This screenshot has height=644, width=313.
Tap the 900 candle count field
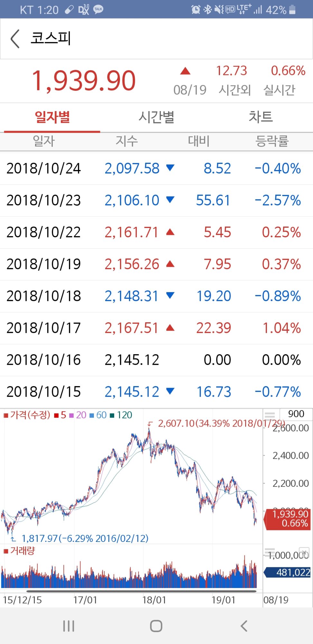[296, 414]
